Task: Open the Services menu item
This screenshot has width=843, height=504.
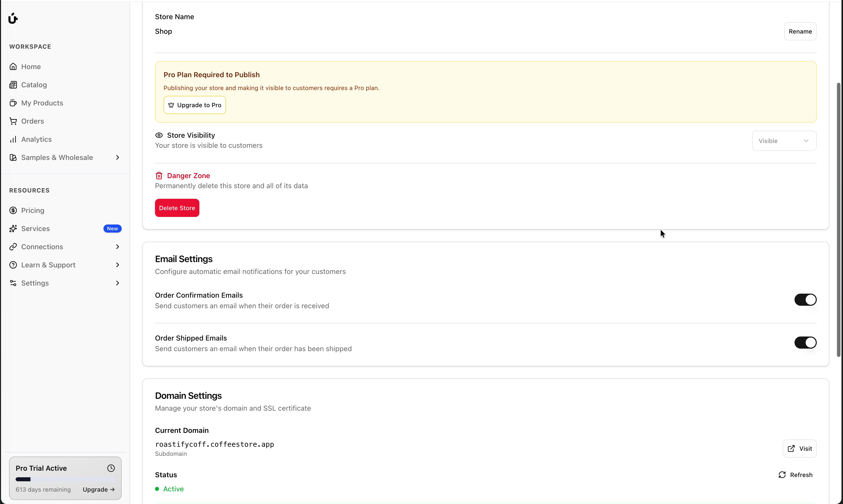Action: click(35, 229)
